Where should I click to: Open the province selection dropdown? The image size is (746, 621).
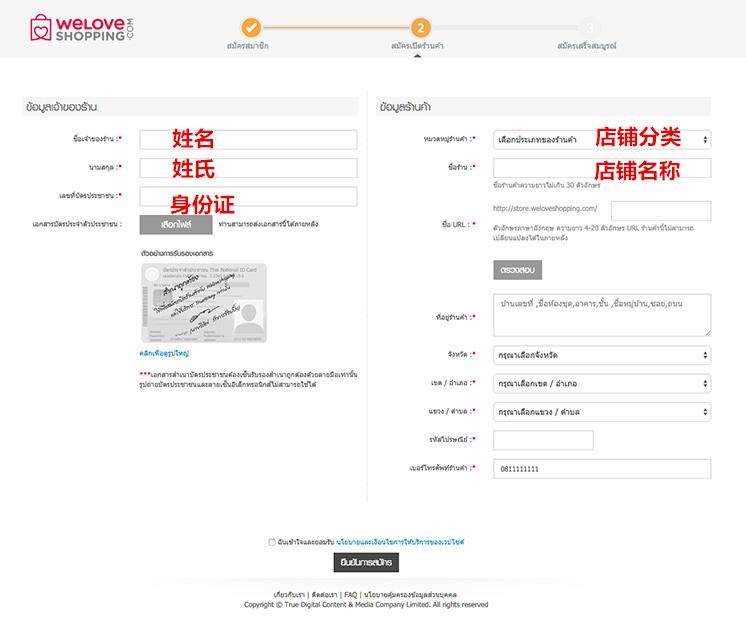pos(602,355)
